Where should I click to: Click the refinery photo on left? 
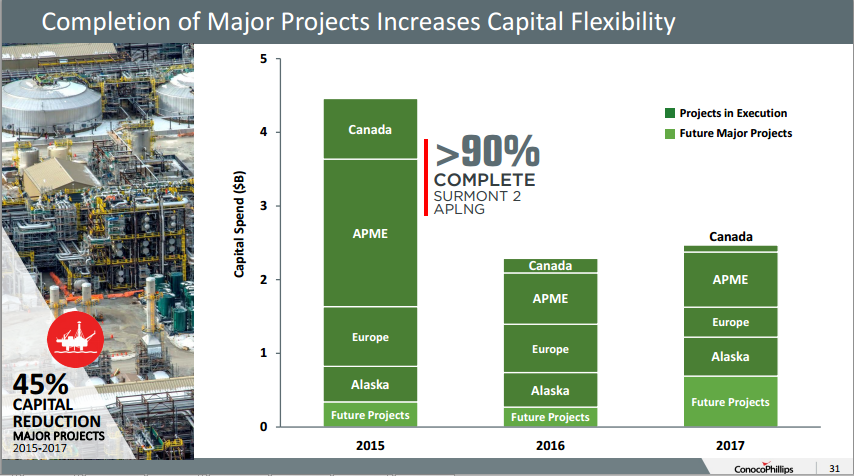click(x=97, y=251)
